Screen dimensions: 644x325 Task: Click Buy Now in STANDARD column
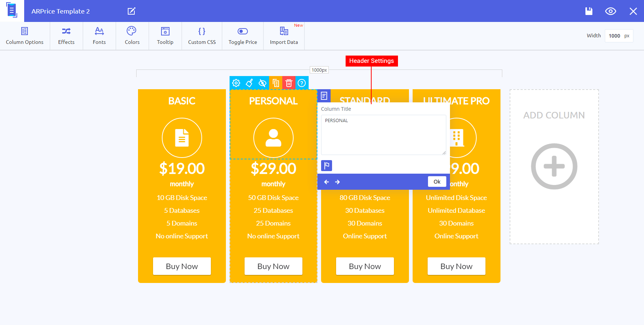point(365,266)
